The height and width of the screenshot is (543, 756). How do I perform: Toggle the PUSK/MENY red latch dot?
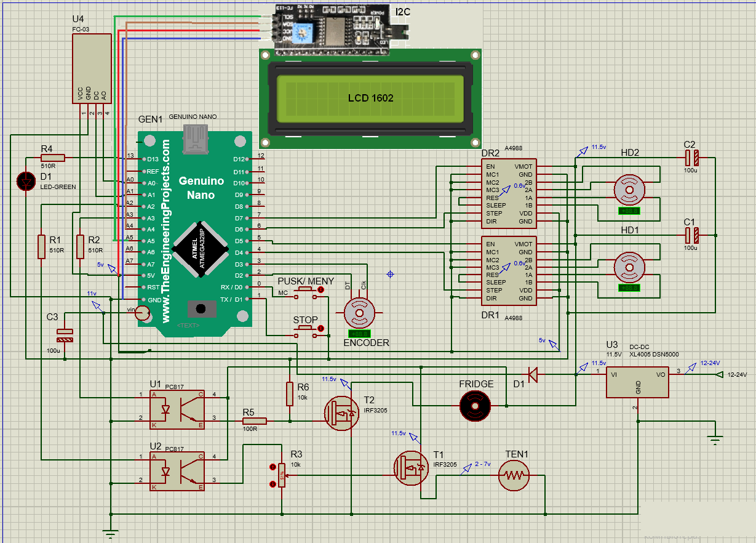point(320,289)
